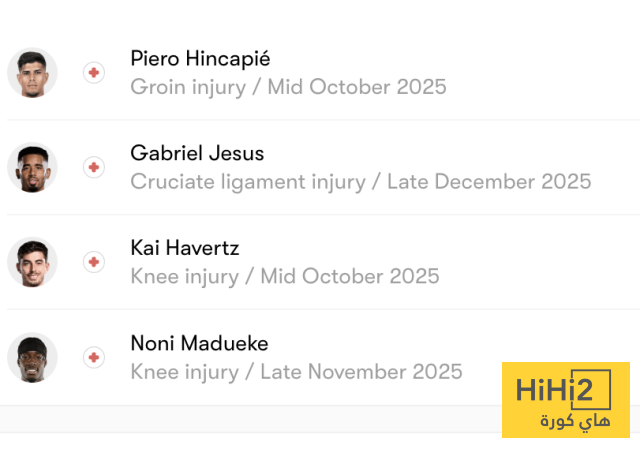Click the 'Late November 2025' return date
This screenshot has width=640, height=449.
click(361, 372)
